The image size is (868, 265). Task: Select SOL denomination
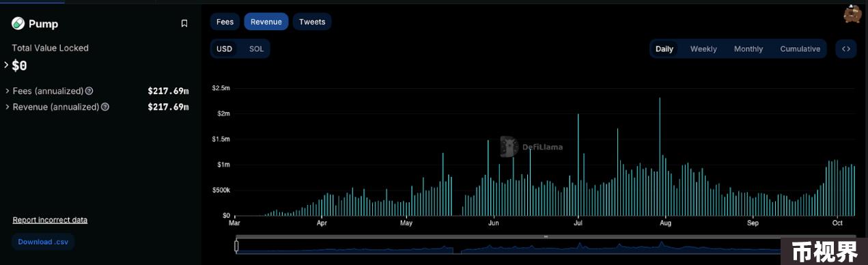[256, 48]
